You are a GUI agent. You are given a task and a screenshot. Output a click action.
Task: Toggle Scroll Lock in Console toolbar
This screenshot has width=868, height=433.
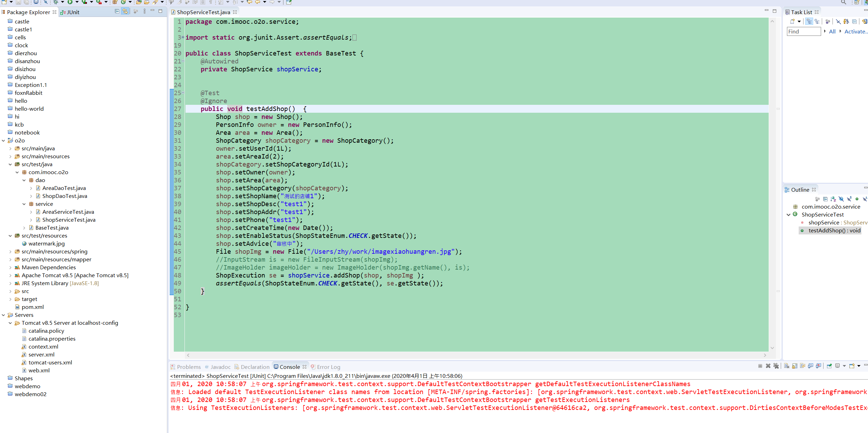[x=795, y=366]
